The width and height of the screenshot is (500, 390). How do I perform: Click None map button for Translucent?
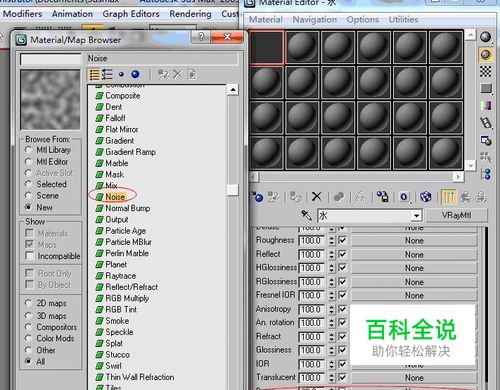pyautogui.click(x=414, y=378)
